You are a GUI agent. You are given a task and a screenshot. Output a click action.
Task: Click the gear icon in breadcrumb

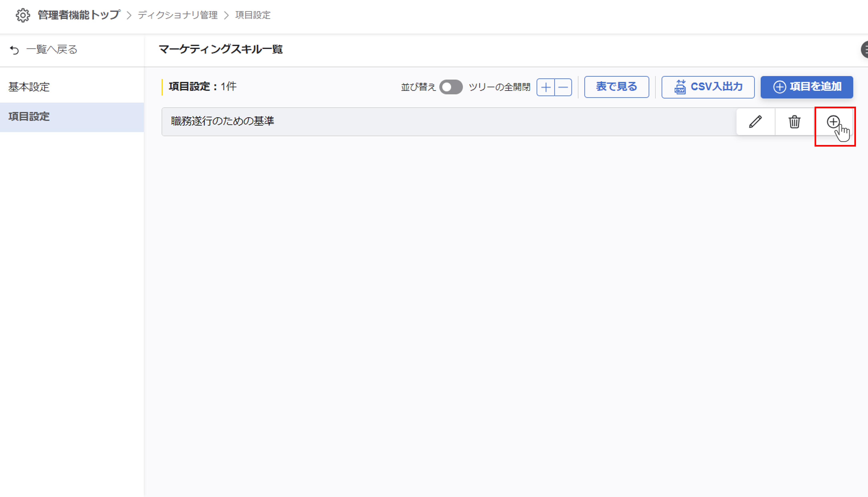[x=23, y=15]
